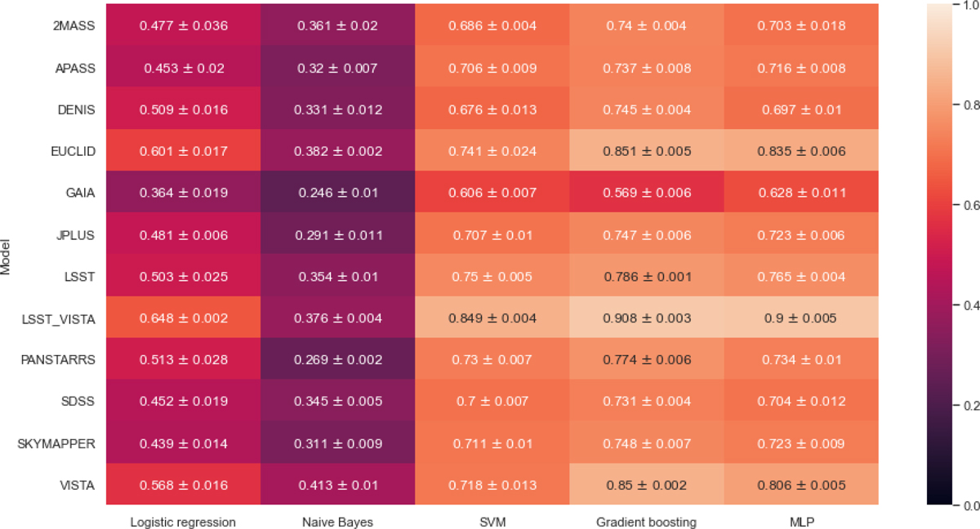Select the GAIA Naive Bayes cell 0.246

(338, 193)
